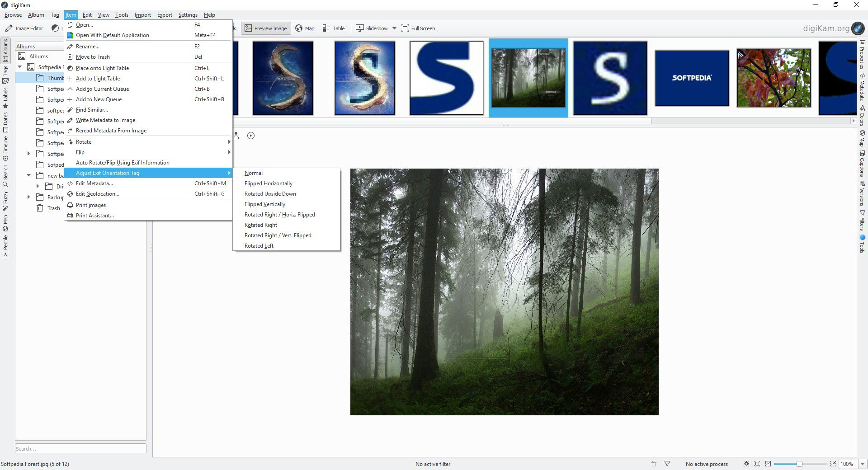
Task: Adjust the zoom slider handle
Action: pos(799,464)
